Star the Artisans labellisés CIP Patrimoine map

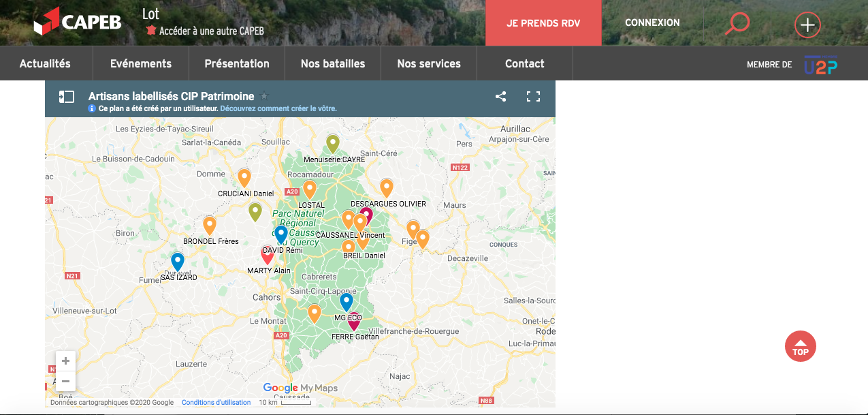point(265,97)
